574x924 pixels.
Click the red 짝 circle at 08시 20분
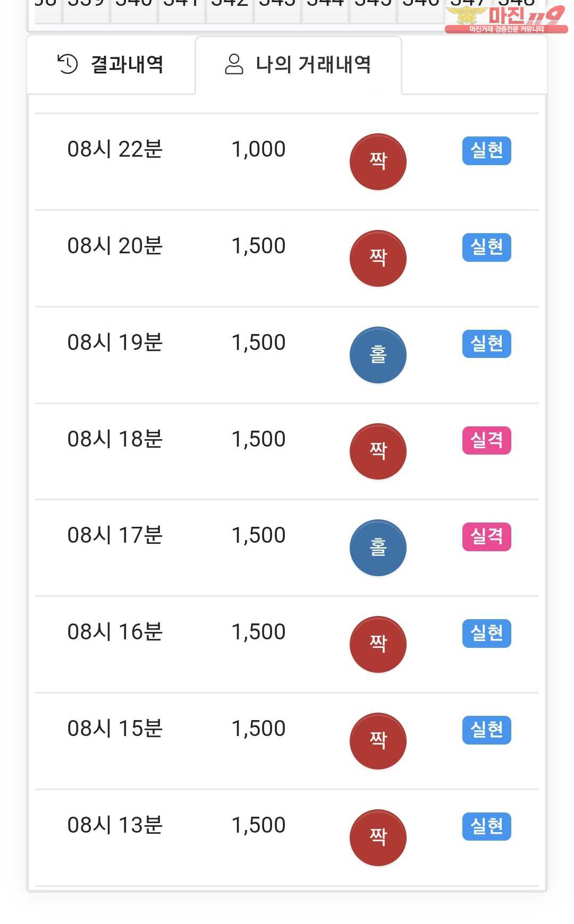[378, 258]
